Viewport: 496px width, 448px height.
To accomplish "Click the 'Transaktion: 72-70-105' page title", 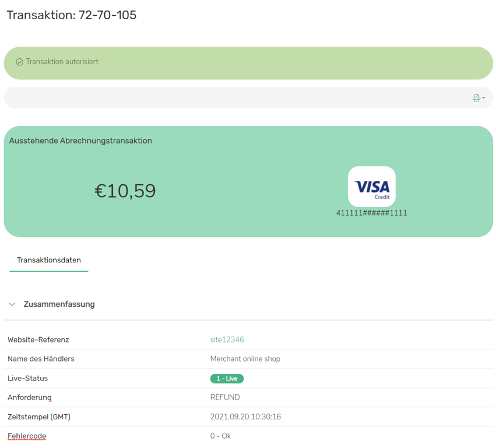I will pyautogui.click(x=71, y=15).
